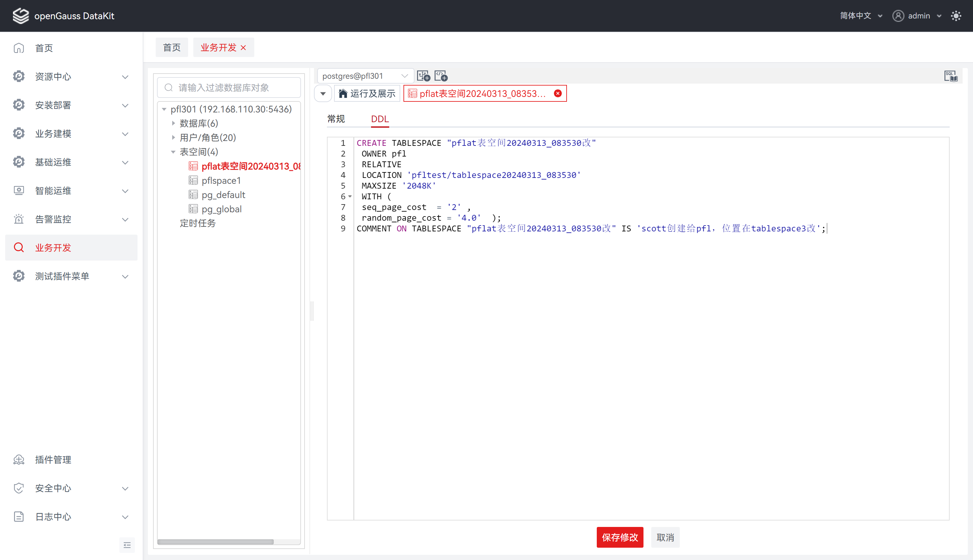
Task: Open the 首页 page tab
Action: click(x=172, y=47)
